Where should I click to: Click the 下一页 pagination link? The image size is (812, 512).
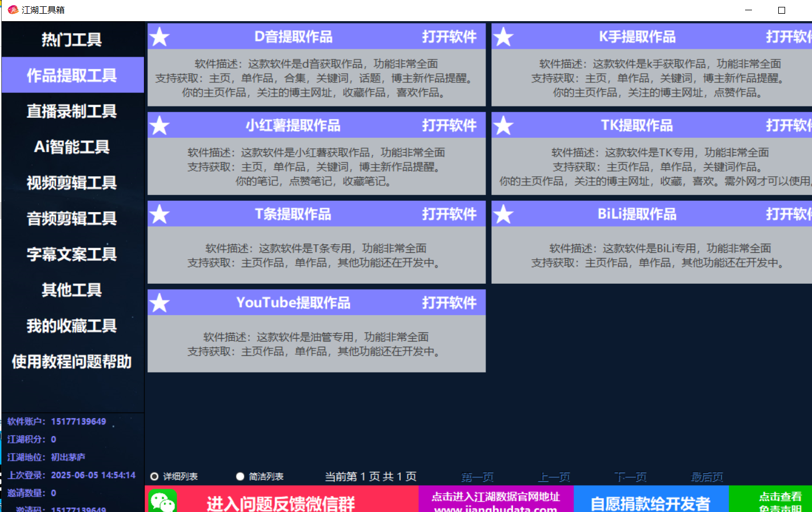[x=630, y=477]
